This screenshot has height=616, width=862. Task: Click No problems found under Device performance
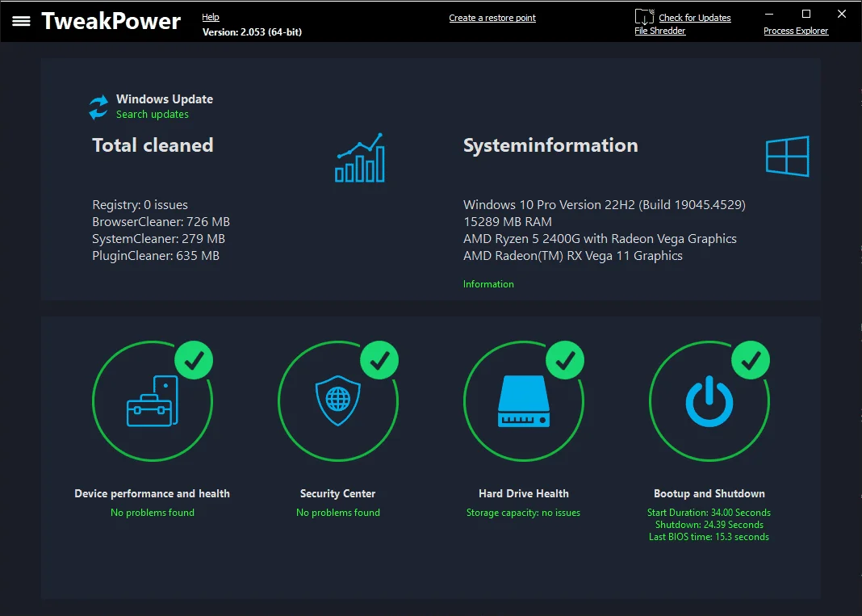[x=153, y=513]
